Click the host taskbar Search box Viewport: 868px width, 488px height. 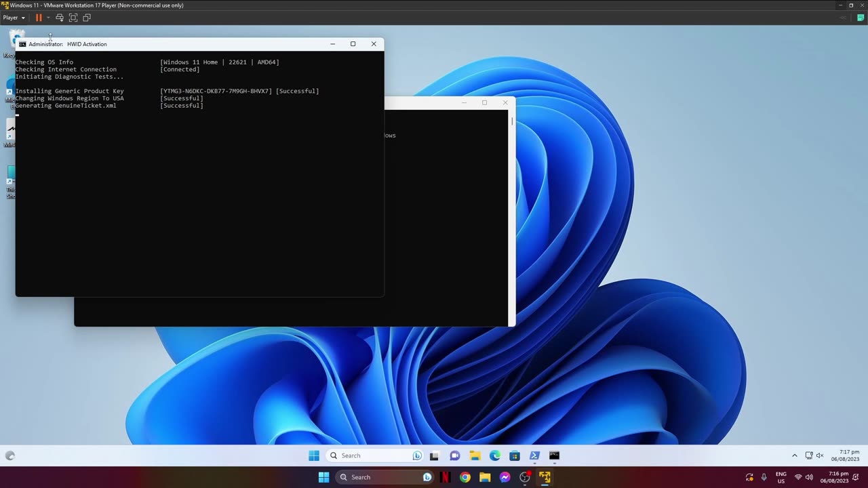point(384,477)
